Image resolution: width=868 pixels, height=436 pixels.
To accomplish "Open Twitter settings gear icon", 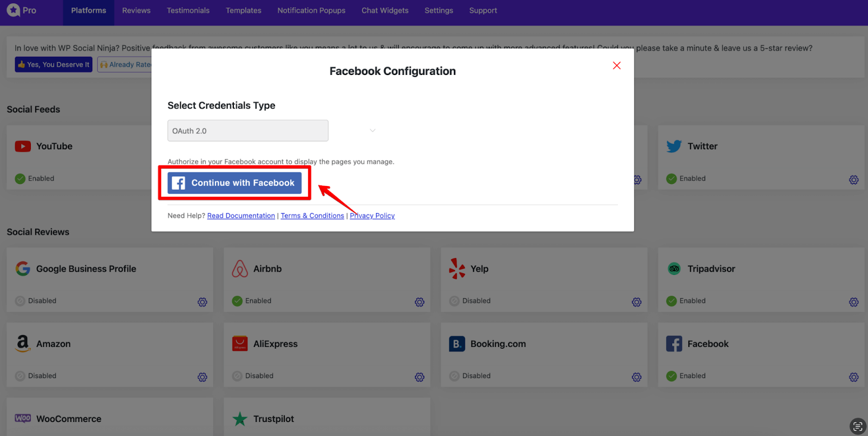I will point(853,179).
